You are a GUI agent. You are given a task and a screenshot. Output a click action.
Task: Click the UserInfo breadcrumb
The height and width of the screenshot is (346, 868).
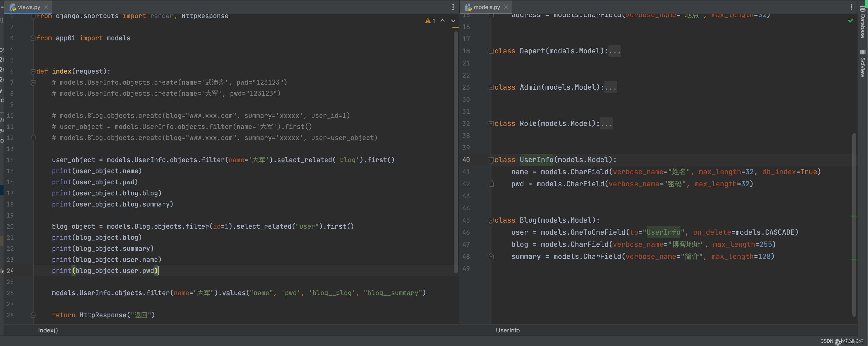tap(508, 330)
